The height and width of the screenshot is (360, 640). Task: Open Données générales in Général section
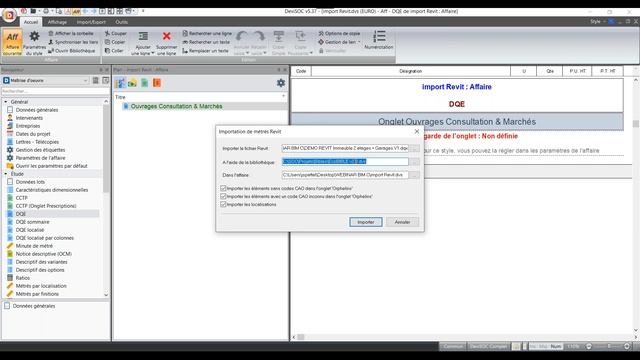pos(37,110)
